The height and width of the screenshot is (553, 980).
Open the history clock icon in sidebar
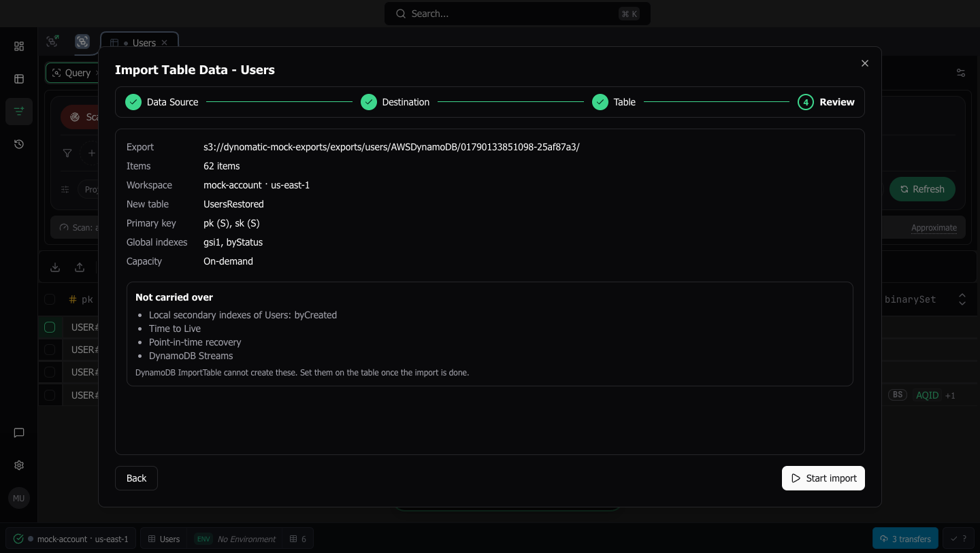pos(19,144)
